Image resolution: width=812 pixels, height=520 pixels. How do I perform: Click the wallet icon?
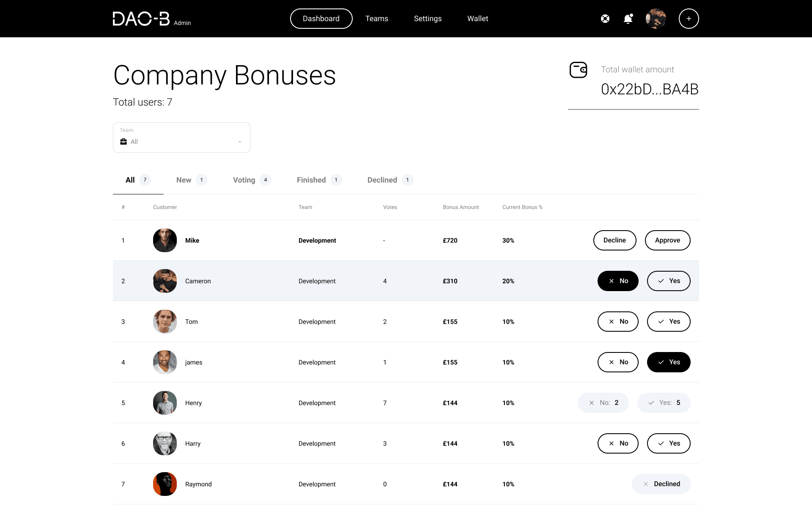578,70
